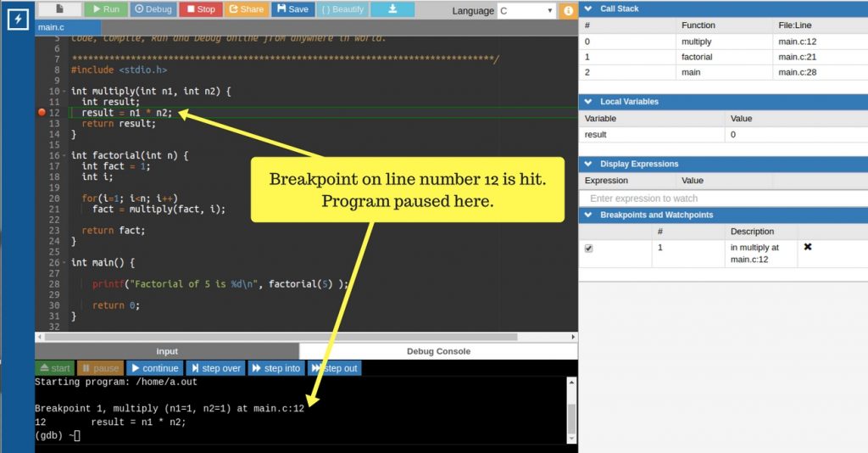
Task: Remove the red breakpoint dot on line 12
Action: [x=42, y=113]
